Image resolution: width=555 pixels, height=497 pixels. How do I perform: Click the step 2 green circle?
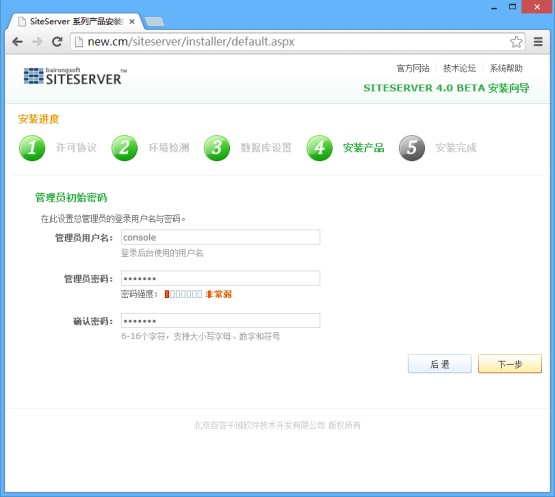[124, 148]
